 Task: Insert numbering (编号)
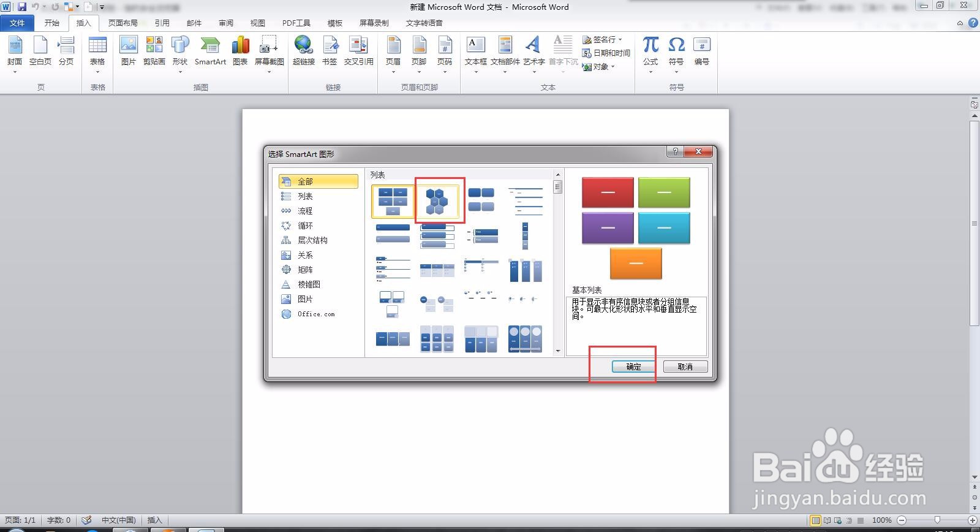tap(702, 51)
